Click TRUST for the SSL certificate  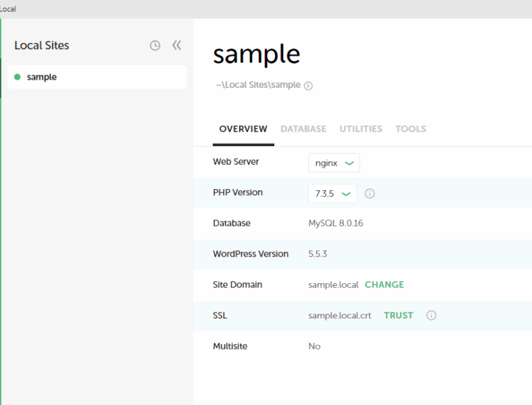pos(398,316)
